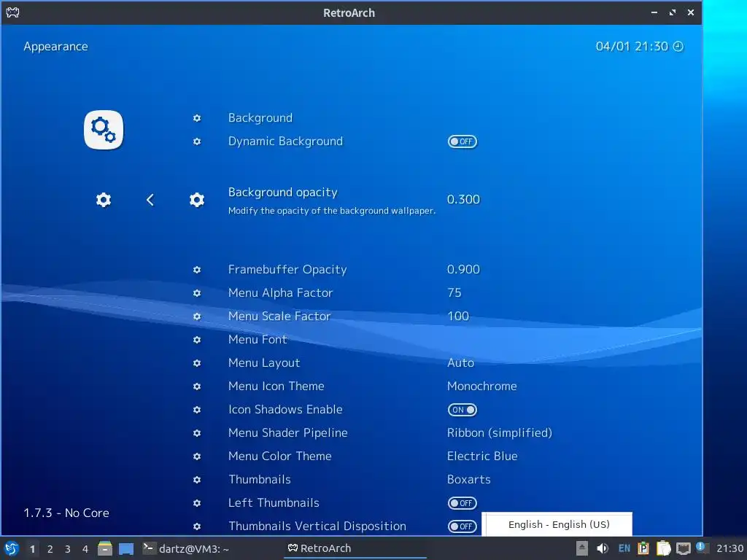Click the notification icon in the system tray

(703, 548)
